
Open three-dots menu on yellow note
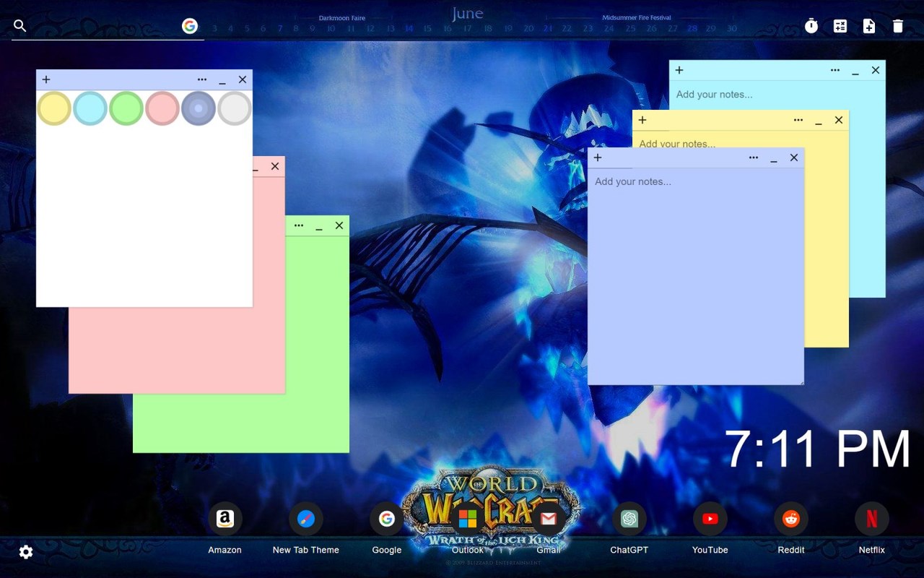click(x=798, y=120)
